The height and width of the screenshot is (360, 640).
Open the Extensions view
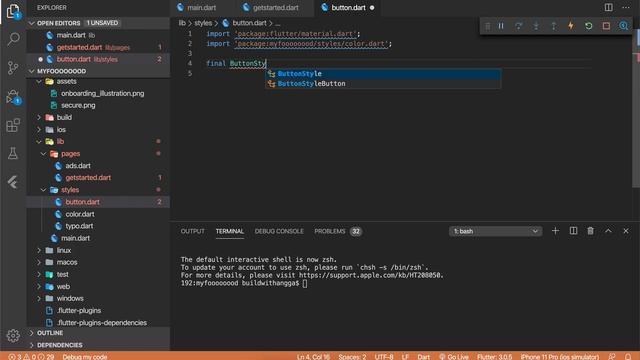pyautogui.click(x=13, y=125)
